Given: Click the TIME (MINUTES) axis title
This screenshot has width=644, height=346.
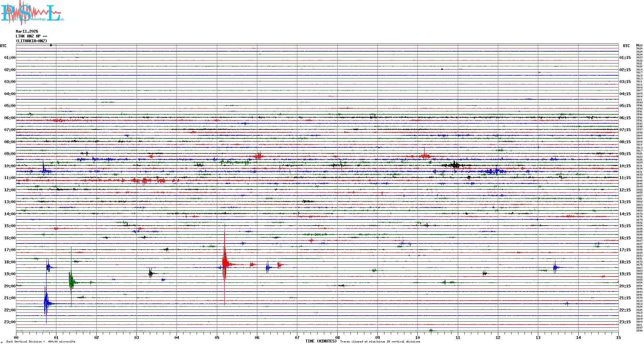Looking at the screenshot, I should point(321,341).
